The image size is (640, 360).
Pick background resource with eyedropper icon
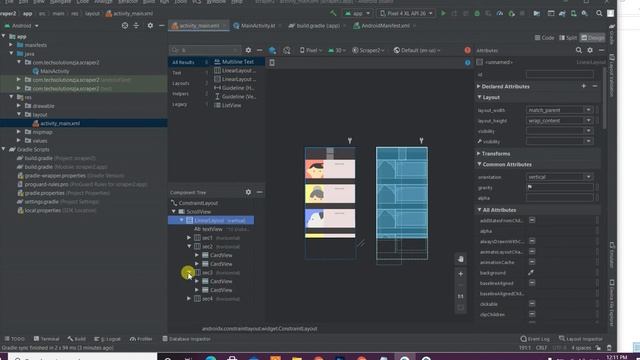(x=531, y=273)
